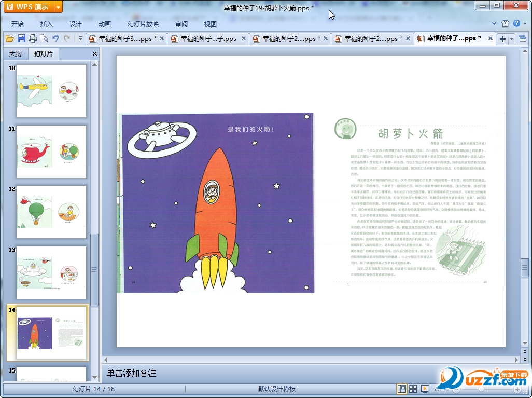Click the window arrangement icon at tab bar end

(x=523, y=39)
